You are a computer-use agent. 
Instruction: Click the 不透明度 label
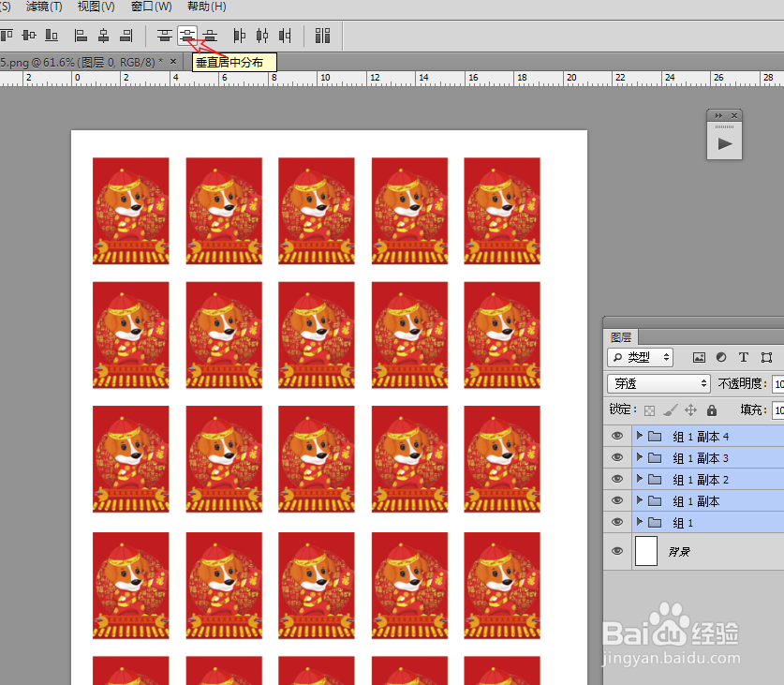742,384
